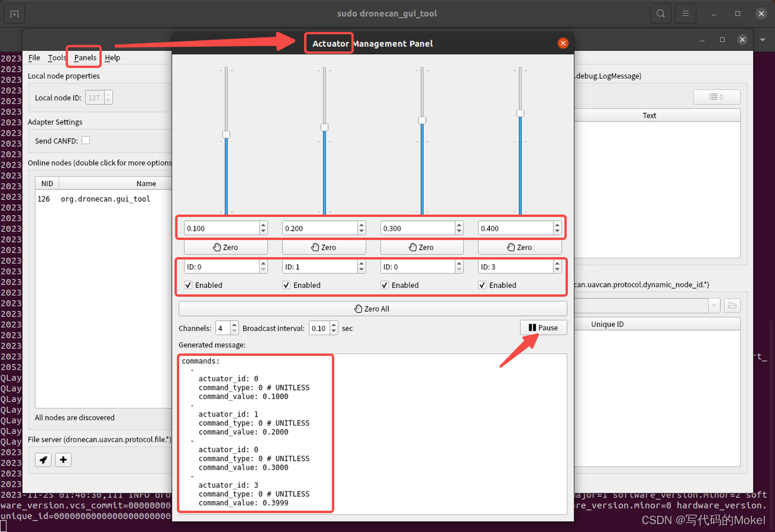This screenshot has height=532, width=775.
Task: Open the dynamic node ID dropdown arrow
Action: point(714,306)
